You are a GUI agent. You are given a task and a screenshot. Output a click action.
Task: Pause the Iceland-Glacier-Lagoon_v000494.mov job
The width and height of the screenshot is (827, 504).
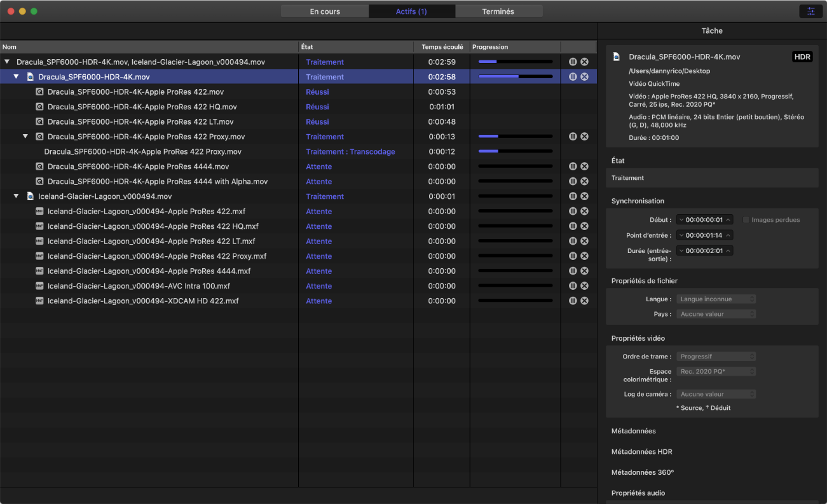[x=573, y=196]
